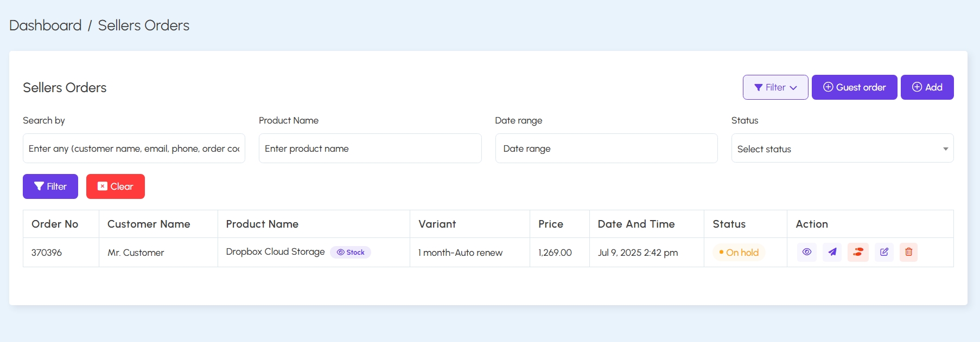Click the orange action icon for order 370396
The width and height of the screenshot is (980, 342).
point(858,252)
